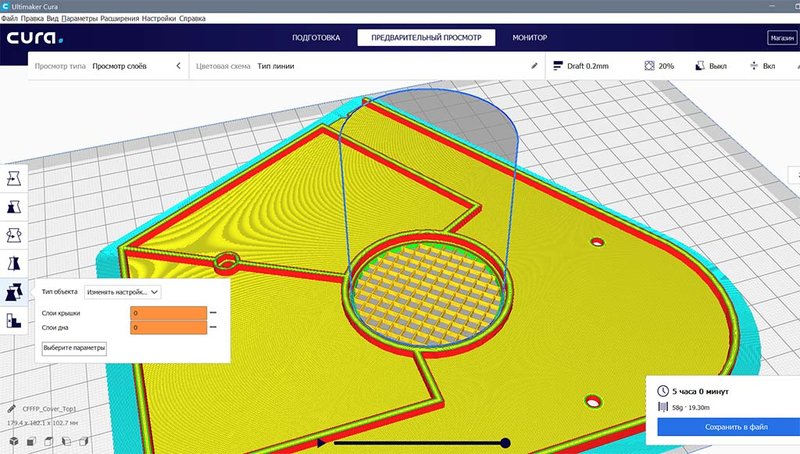The width and height of the screenshot is (800, 454).
Task: Collapse the Просмотр слоёв view selector
Action: point(178,66)
